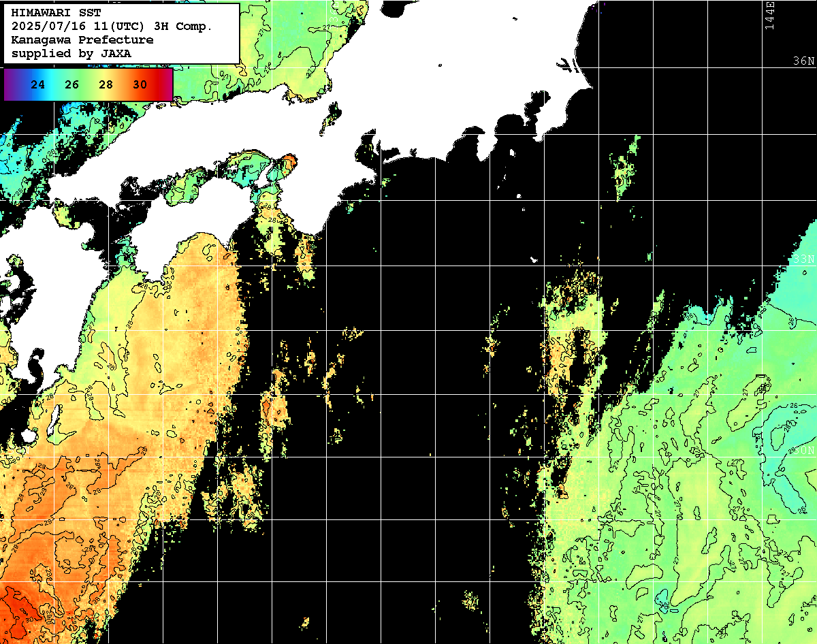The width and height of the screenshot is (817, 644).
Task: Click the date line "2025/07/16 11(UTC) 3H Comp."
Action: 112,27
